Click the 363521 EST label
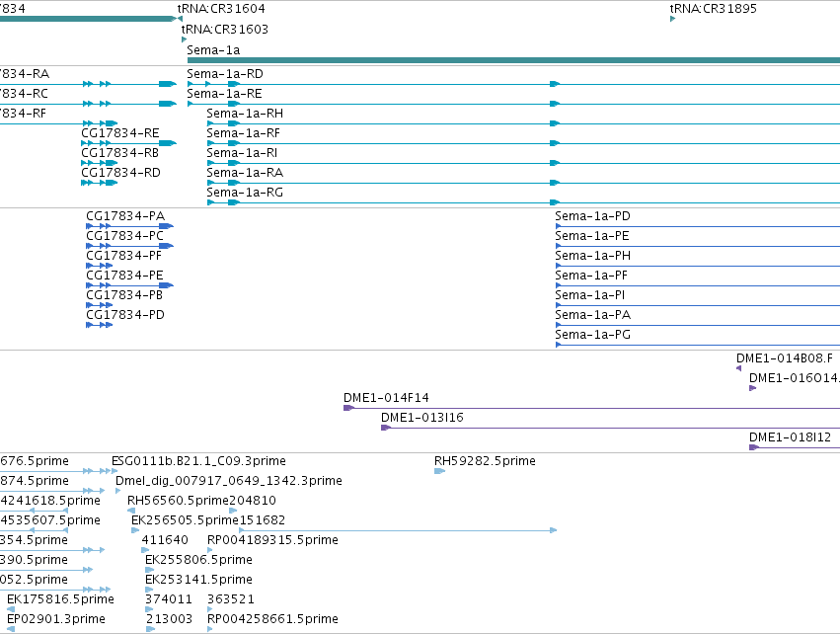The height and width of the screenshot is (634, 840). pyautogui.click(x=231, y=599)
